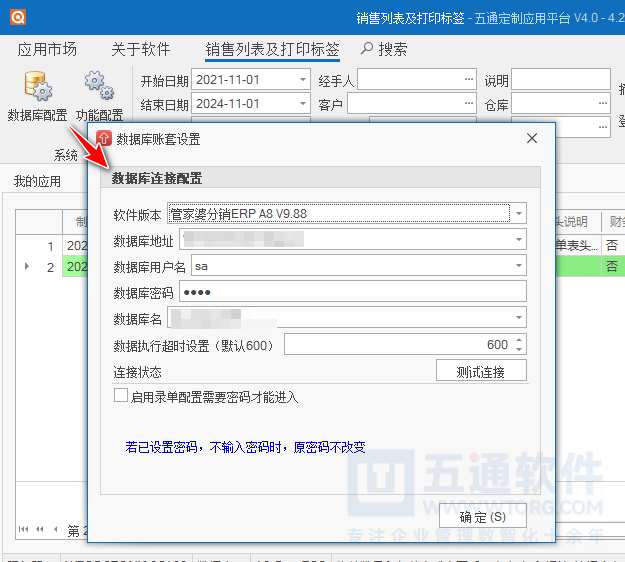This screenshot has width=625, height=562.
Task: Open the 开始日期 date picker dropdown
Action: point(303,80)
